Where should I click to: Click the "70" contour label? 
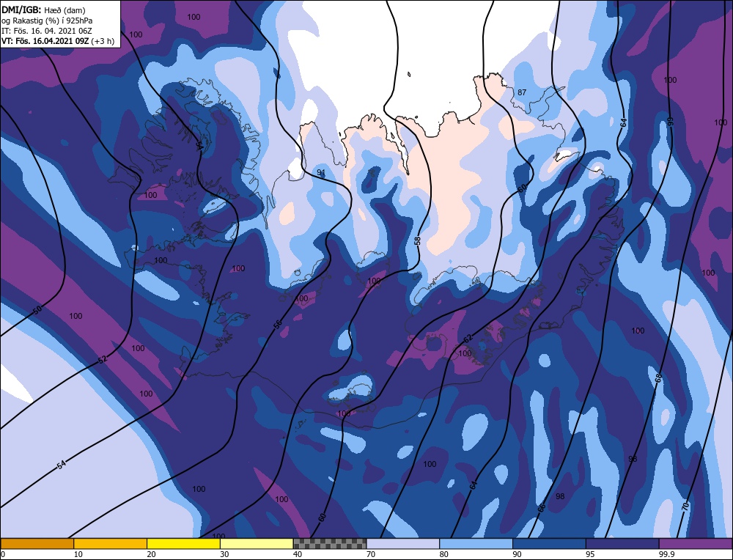685,505
